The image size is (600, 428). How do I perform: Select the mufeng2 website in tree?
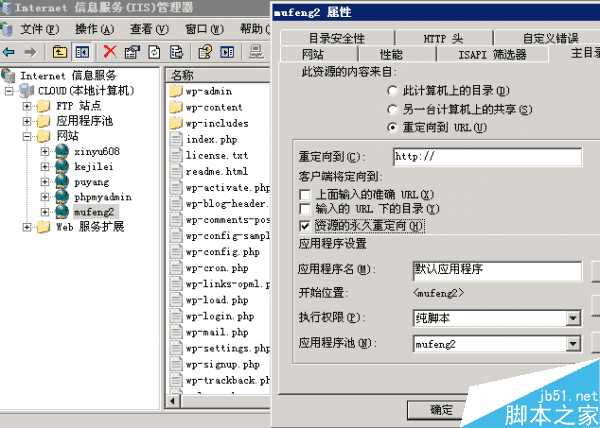[94, 212]
